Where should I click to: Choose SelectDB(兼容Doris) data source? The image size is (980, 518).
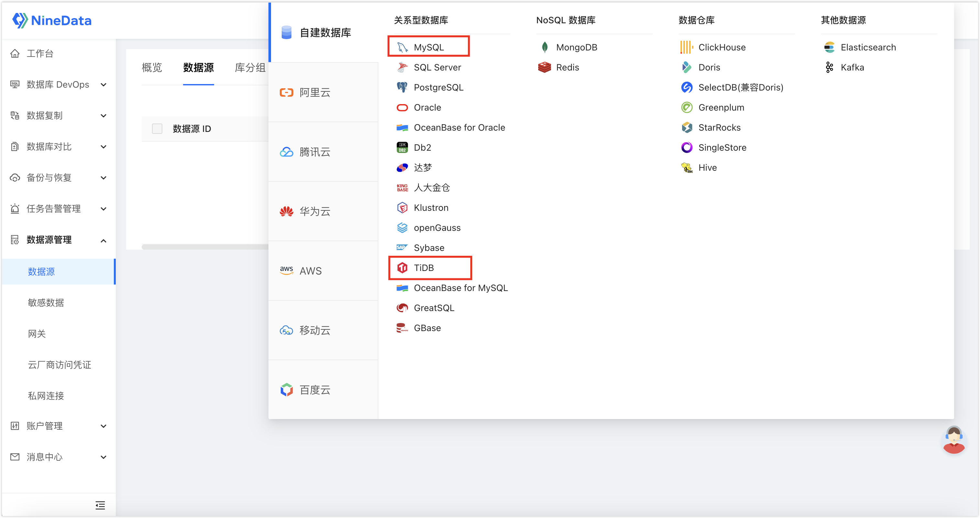[x=732, y=88]
